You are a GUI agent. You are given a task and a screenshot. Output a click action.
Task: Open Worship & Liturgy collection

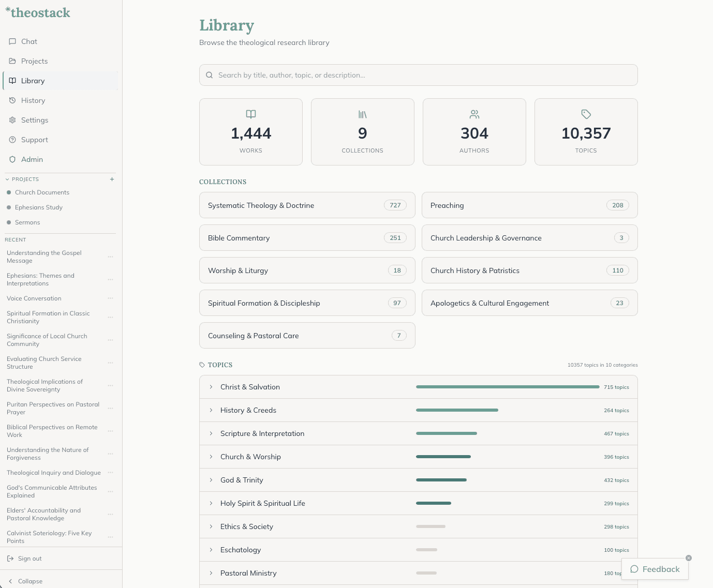tap(307, 270)
